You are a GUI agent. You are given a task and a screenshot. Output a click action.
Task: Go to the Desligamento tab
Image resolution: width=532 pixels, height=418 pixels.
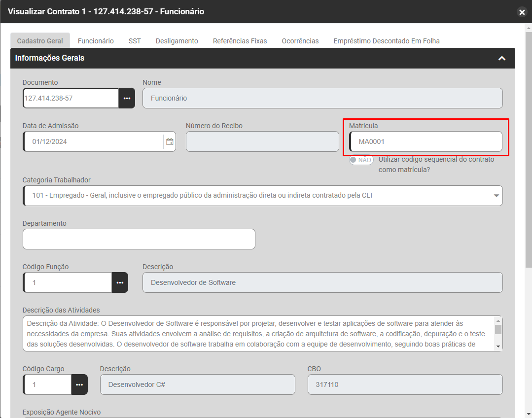[x=177, y=41]
